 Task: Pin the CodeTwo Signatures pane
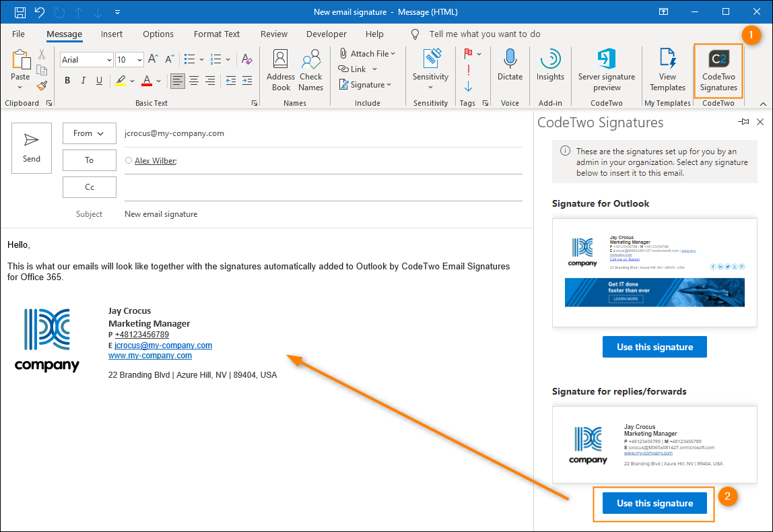[x=743, y=122]
